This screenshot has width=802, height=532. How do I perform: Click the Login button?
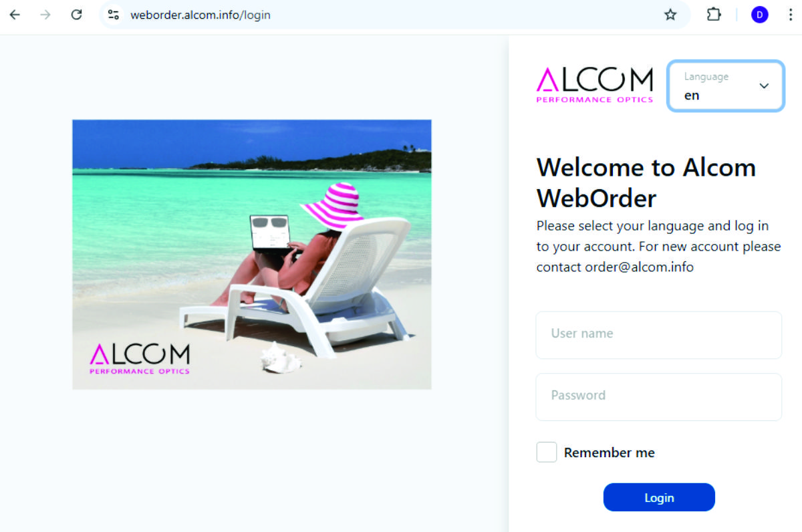pyautogui.click(x=659, y=497)
